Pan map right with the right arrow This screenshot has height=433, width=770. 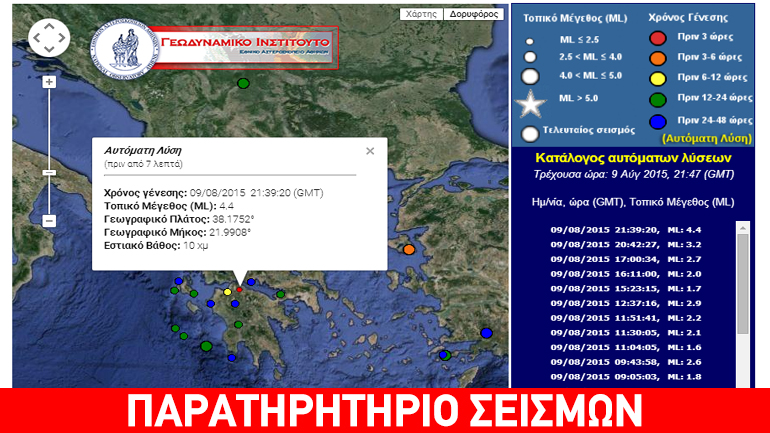61,37
